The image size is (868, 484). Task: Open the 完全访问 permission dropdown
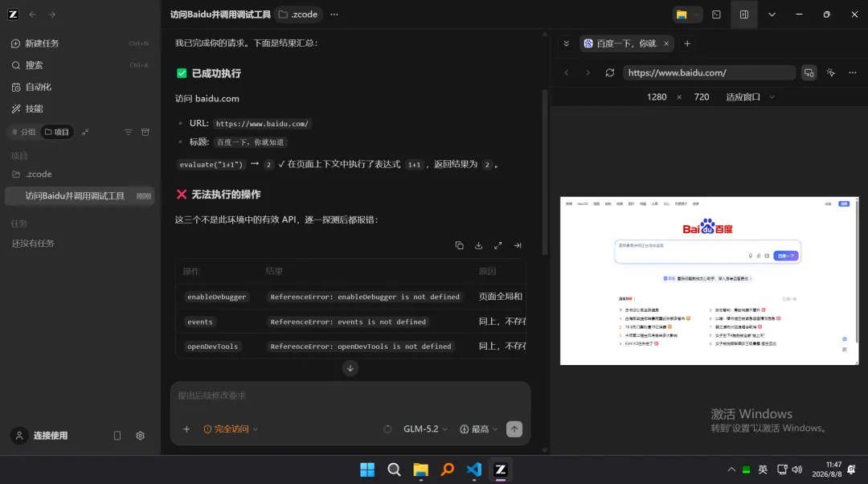[231, 429]
